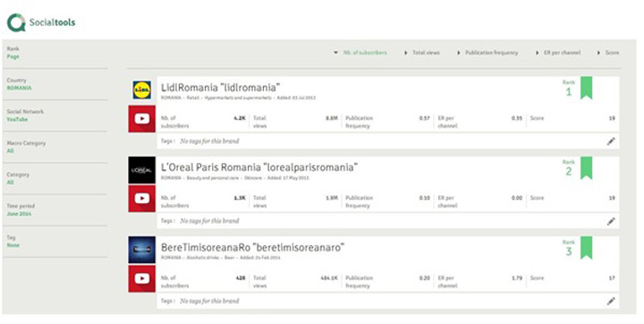
Task: Select publication frequency value 0.57
Action: tap(425, 118)
